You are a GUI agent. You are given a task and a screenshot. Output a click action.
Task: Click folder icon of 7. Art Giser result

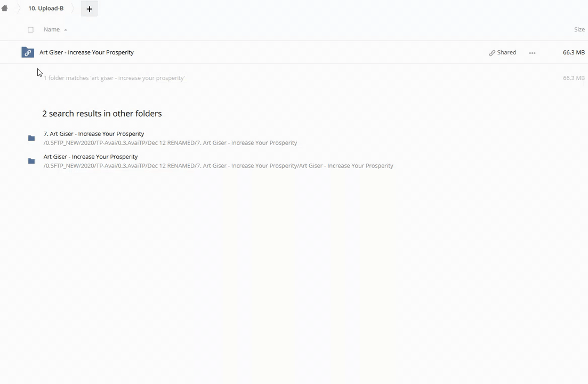(31, 138)
